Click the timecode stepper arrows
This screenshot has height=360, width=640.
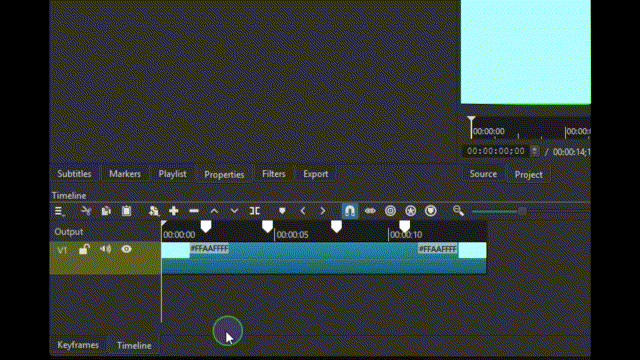[x=534, y=151]
